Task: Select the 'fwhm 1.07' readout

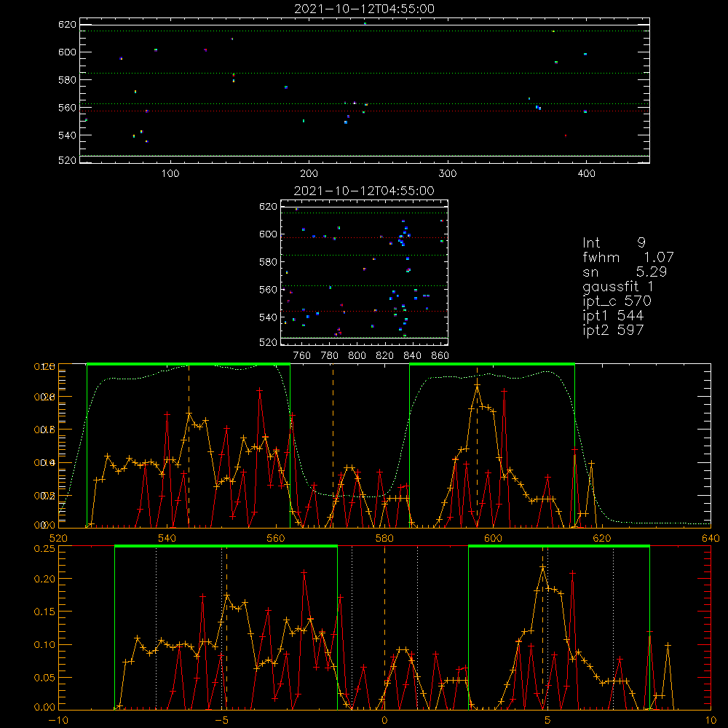Action: pos(628,257)
